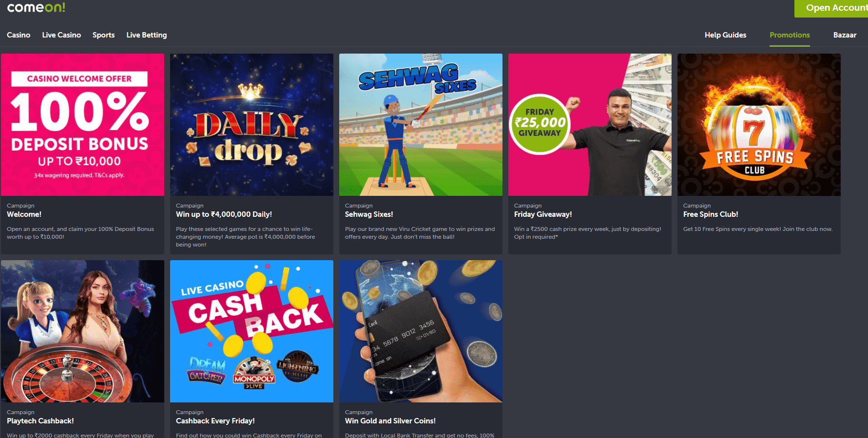Open the Sports section
This screenshot has width=868, height=438.
click(103, 35)
